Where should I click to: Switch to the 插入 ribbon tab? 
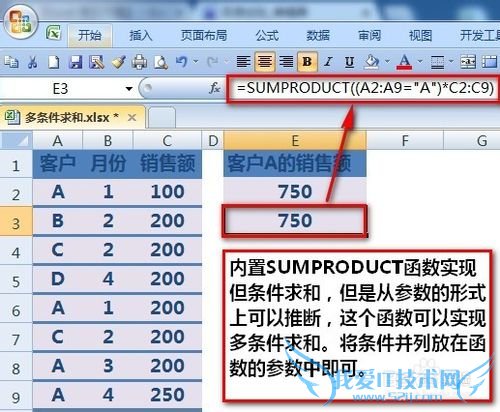tap(141, 35)
